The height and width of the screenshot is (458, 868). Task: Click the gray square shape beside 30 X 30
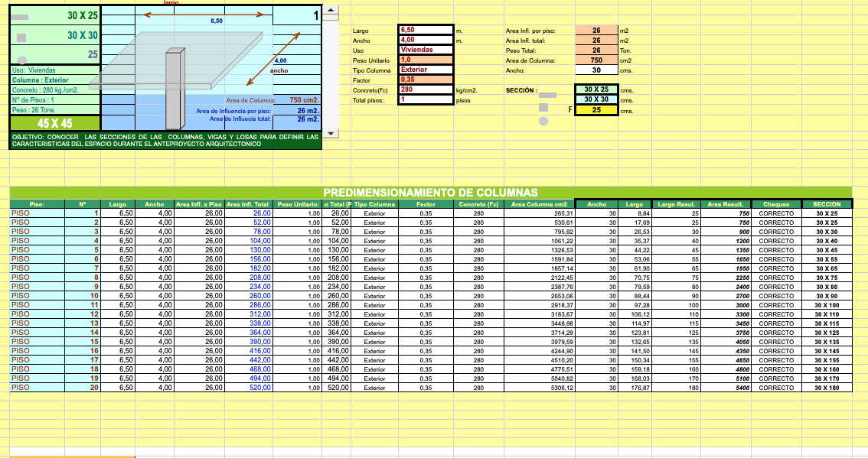(21, 37)
